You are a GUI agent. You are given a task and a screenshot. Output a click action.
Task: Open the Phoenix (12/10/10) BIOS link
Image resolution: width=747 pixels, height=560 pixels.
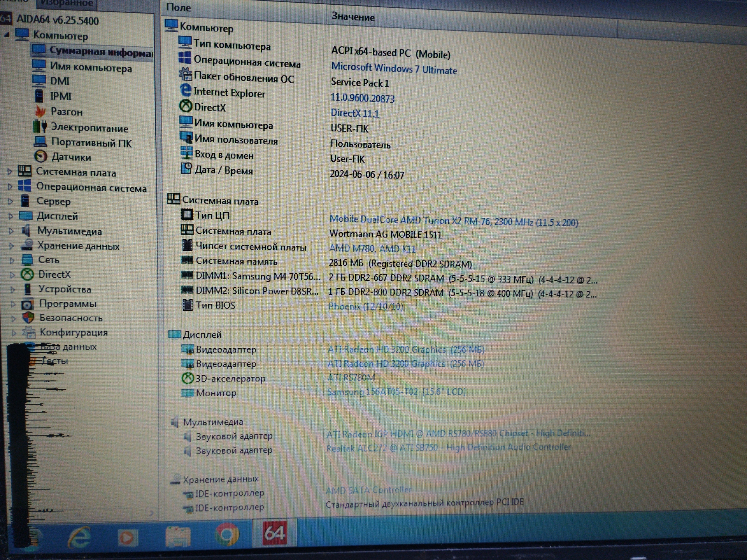[366, 306]
